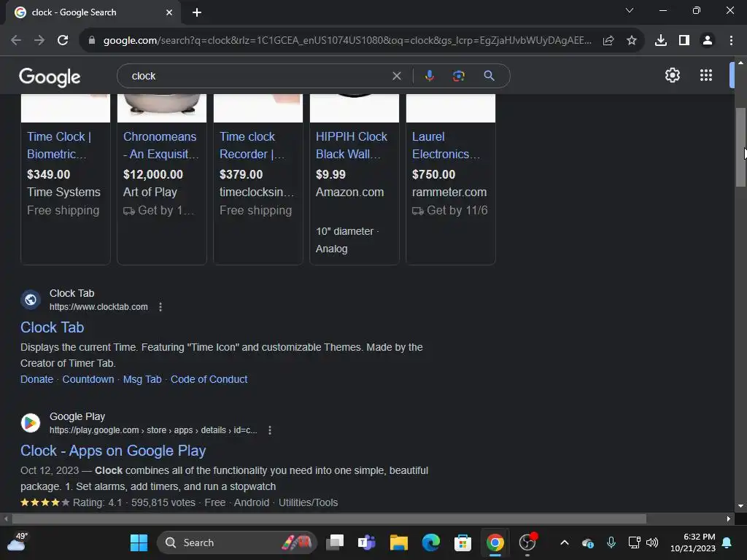Open Chrome downloads icon
The image size is (747, 560).
coord(661,41)
